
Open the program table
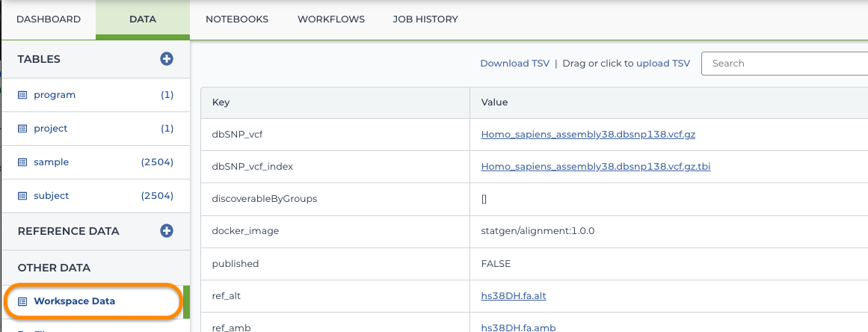pyautogui.click(x=55, y=95)
